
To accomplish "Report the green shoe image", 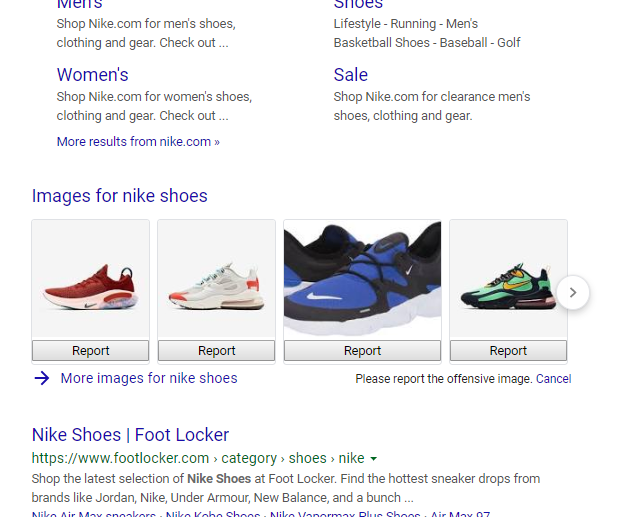I will click(x=508, y=351).
